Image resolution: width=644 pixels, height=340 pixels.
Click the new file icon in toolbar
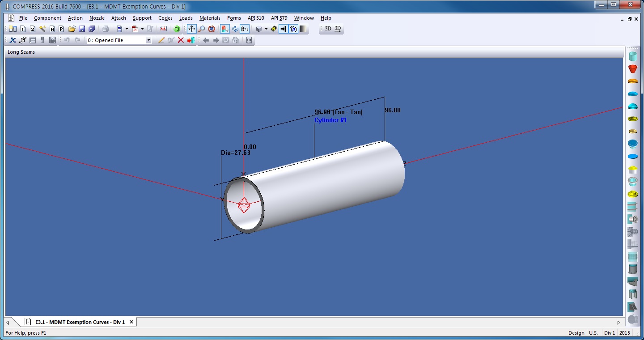13,29
